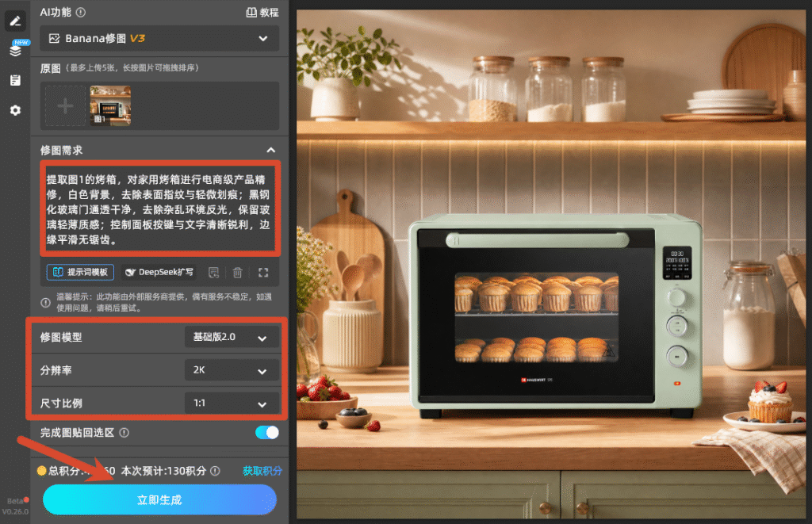
Task: Clear the prompt with the trash icon
Action: (x=237, y=273)
